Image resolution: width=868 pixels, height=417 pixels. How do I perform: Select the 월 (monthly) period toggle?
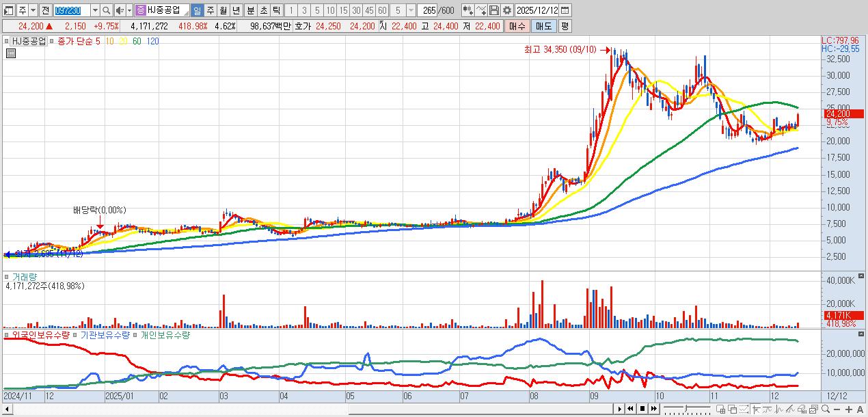[223, 10]
